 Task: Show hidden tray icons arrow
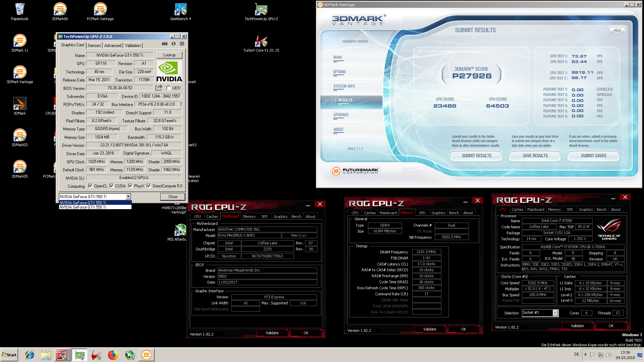coord(585,355)
